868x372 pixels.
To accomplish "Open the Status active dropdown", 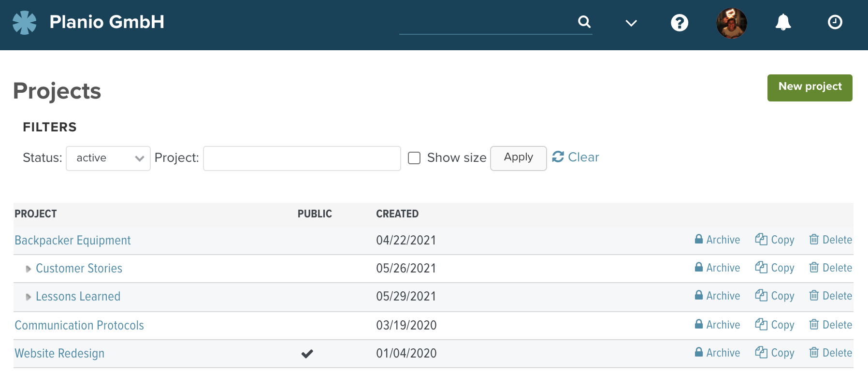I will coord(108,158).
